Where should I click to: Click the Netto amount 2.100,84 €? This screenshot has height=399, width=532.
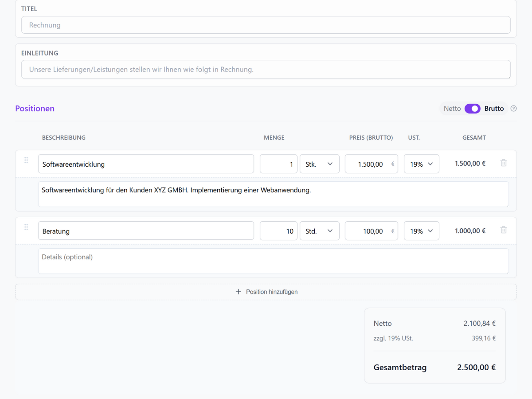[x=480, y=324]
